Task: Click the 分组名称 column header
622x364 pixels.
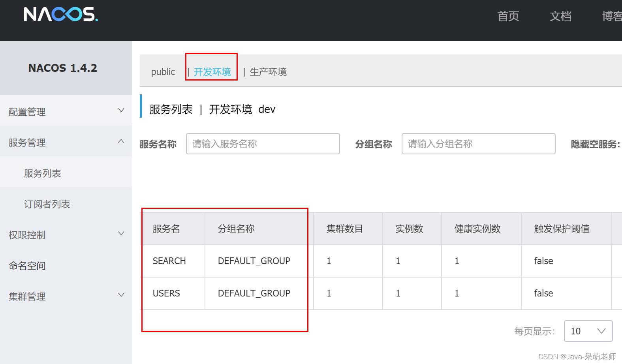Action: pos(236,229)
